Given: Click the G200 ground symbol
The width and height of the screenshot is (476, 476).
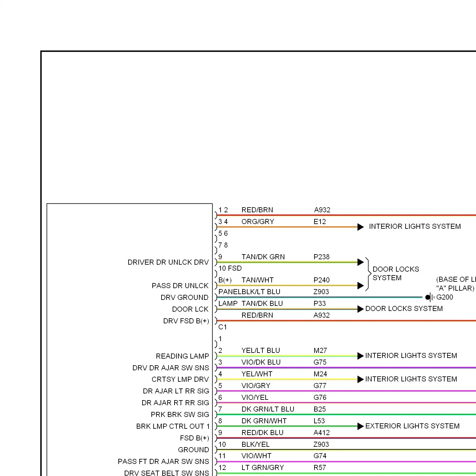Looking at the screenshot, I should tap(430, 297).
